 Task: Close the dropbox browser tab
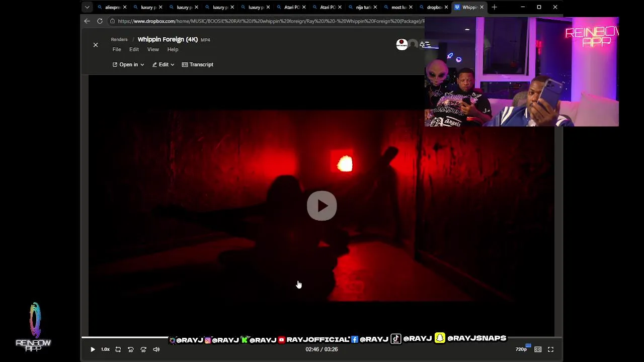(x=446, y=7)
